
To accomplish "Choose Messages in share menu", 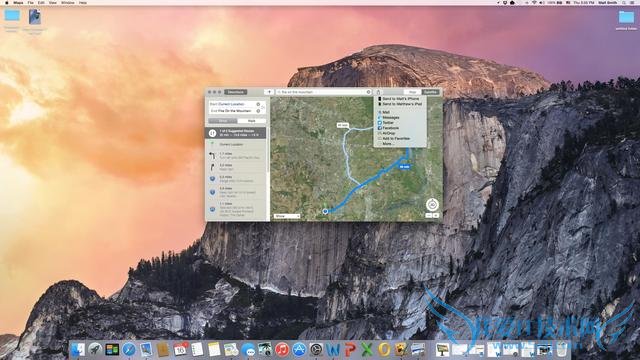I will point(400,118).
